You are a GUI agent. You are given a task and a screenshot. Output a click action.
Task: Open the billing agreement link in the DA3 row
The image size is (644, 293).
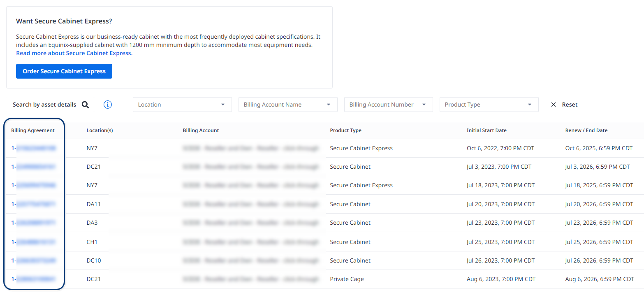34,223
